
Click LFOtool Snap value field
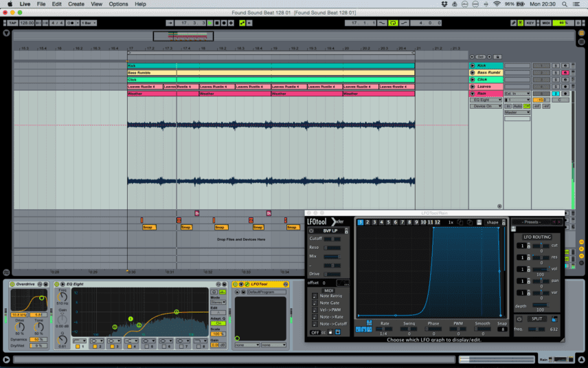pyautogui.click(x=502, y=329)
